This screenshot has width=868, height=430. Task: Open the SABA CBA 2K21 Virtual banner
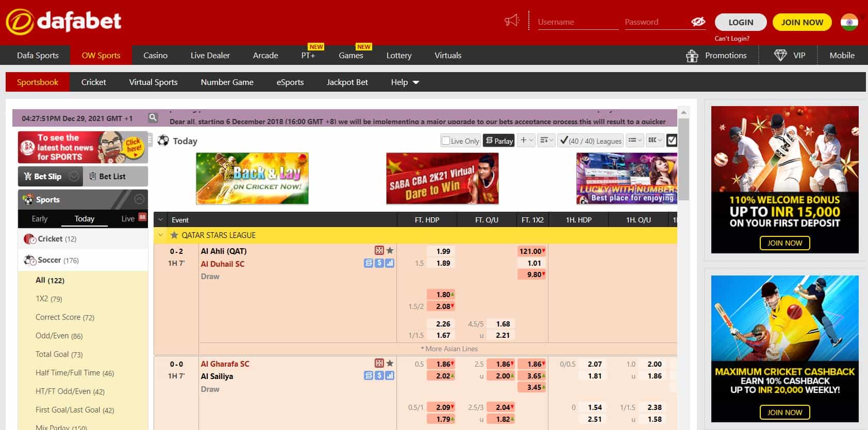click(442, 178)
